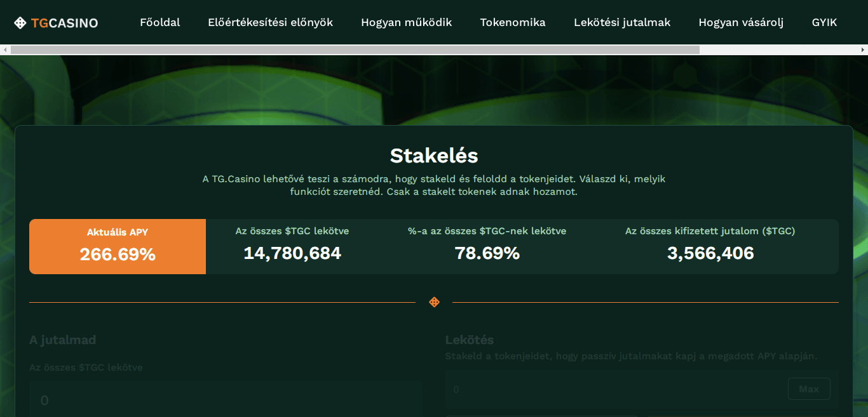Viewport: 868px width, 417px height.
Task: Click the orange diamond divider icon
Action: click(434, 302)
